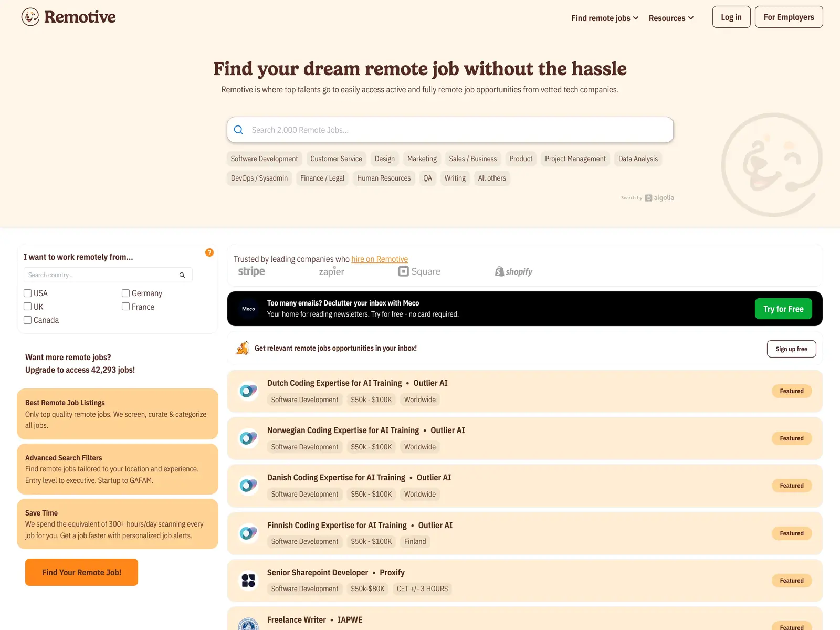Check the France country checkbox
Viewport: 840px width, 630px height.
125,307
